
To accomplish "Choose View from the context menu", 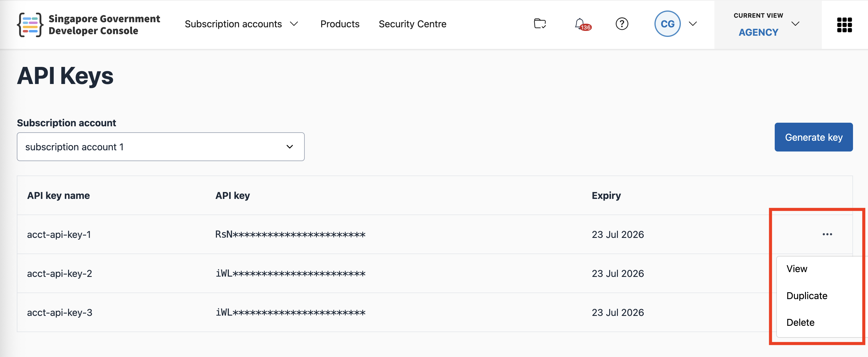I will pos(797,269).
